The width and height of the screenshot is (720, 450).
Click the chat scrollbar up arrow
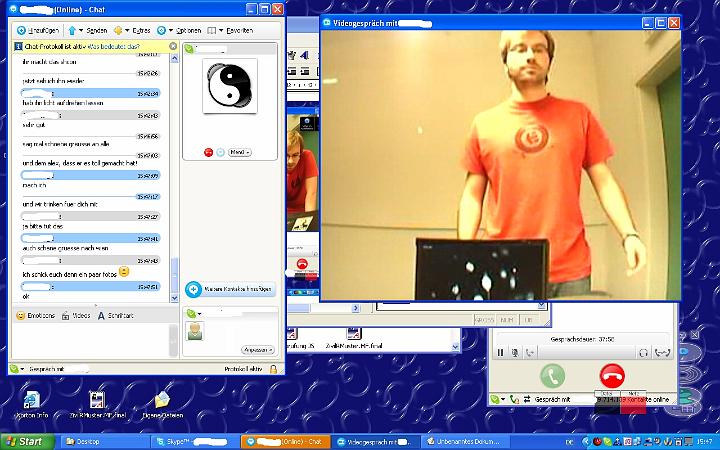pos(174,58)
